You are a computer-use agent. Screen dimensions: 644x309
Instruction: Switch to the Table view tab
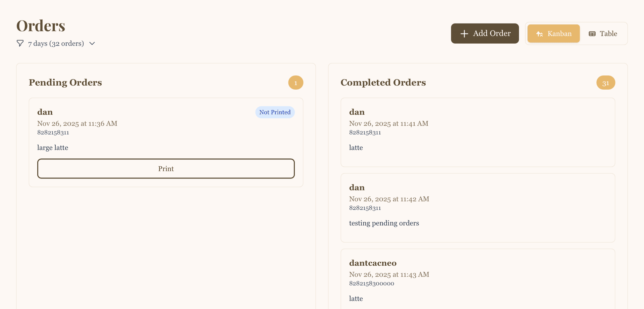coord(603,34)
